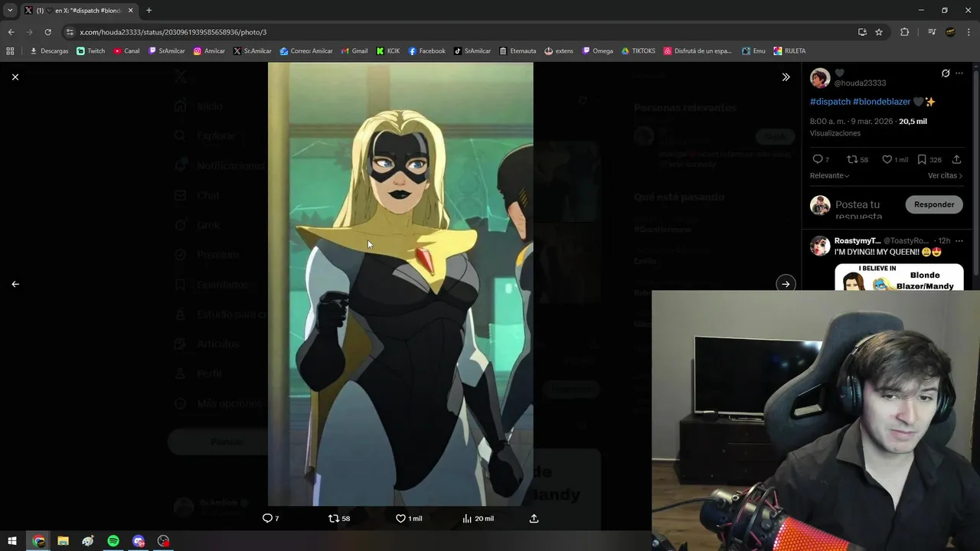Open Chrome three-dot menu
Viewport: 980px width, 551px height.
coord(969,32)
